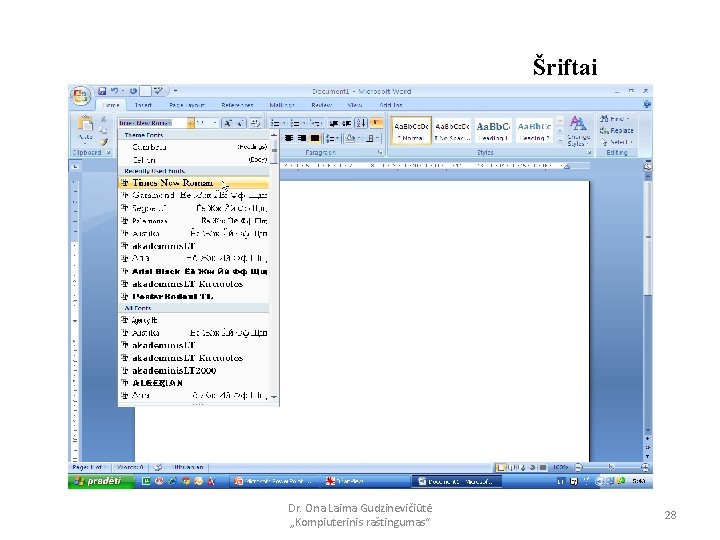Apply the Normal style thumbnail
This screenshot has width=720, height=540.
pos(411,130)
